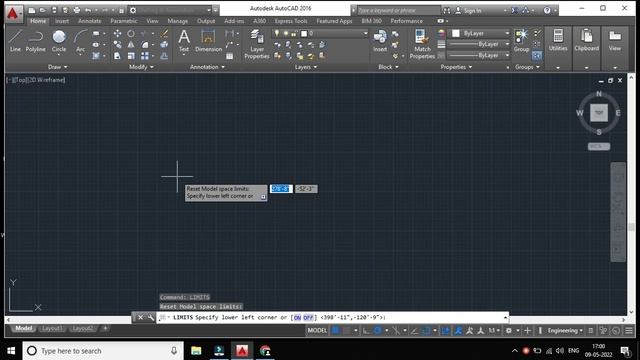The image size is (640, 360).
Task: Click MODEL space button in status bar
Action: tap(317, 330)
